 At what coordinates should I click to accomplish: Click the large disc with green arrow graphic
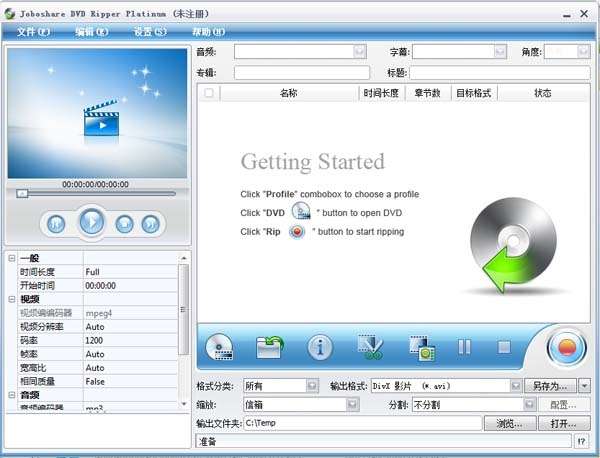pos(513,245)
